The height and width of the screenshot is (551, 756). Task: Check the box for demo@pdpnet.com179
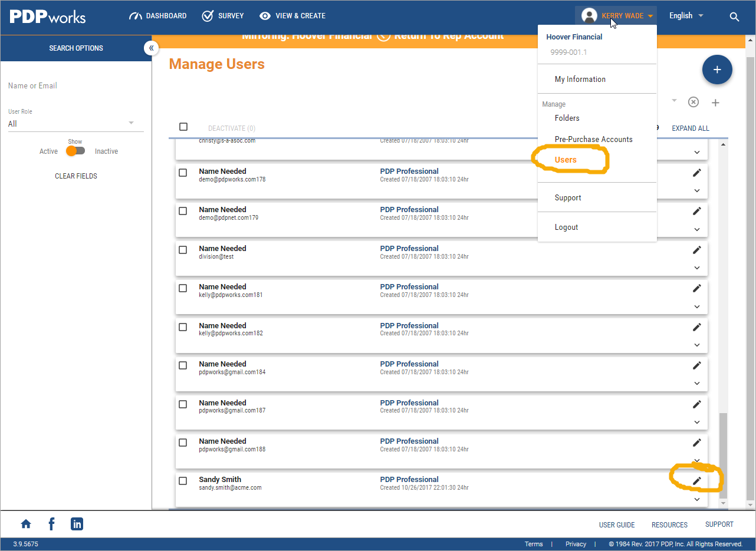[183, 211]
